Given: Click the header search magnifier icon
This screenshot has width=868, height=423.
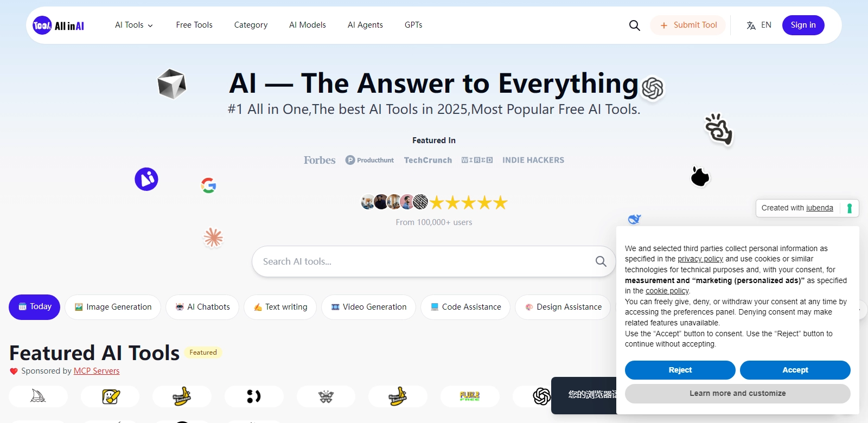Looking at the screenshot, I should point(635,25).
